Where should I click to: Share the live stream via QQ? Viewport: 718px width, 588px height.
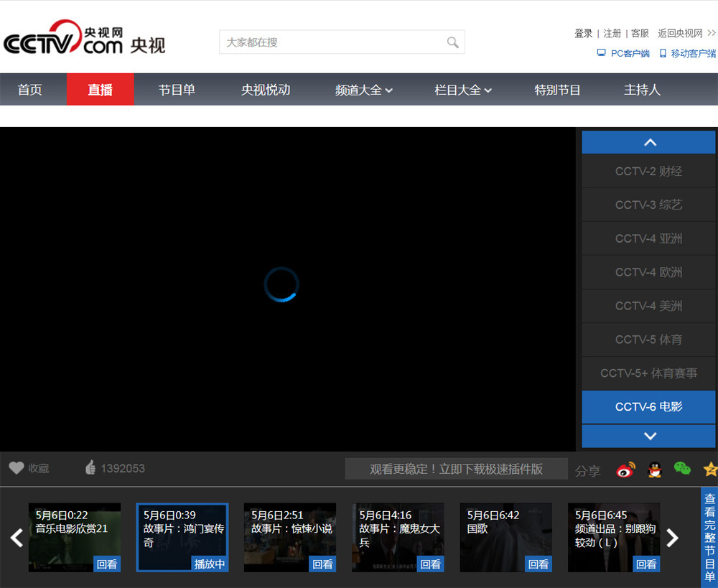[x=653, y=468]
